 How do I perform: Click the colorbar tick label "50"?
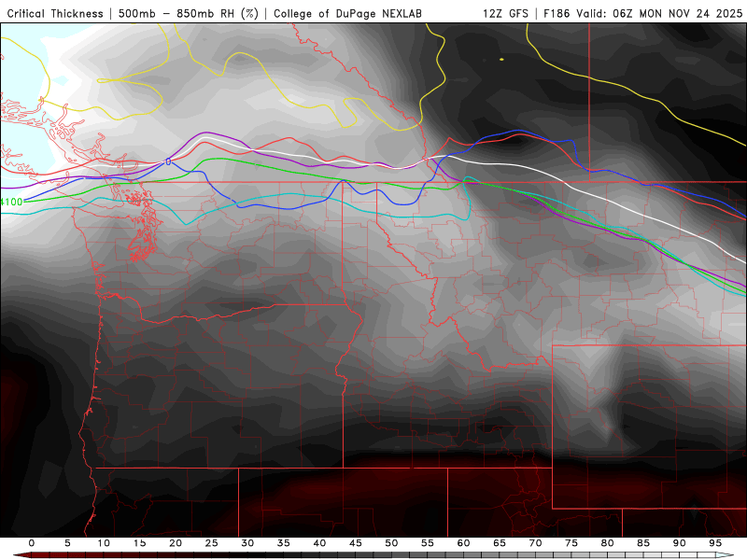click(391, 543)
